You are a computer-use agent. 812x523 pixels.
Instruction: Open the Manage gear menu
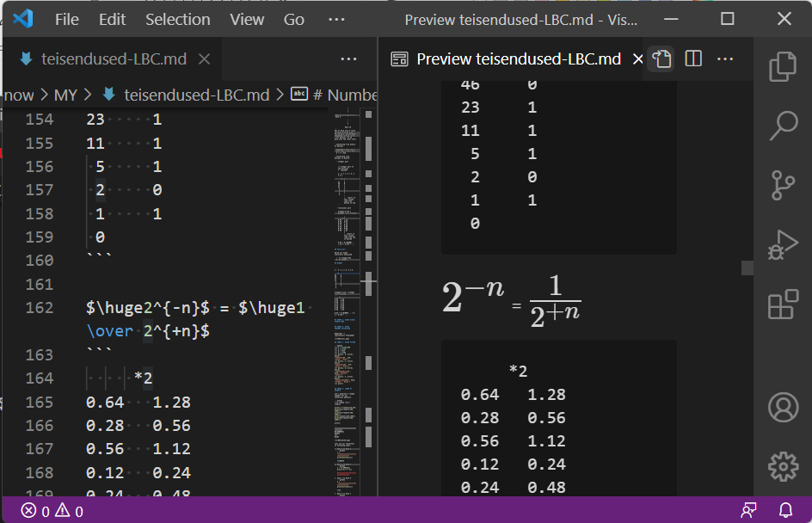[x=783, y=466]
